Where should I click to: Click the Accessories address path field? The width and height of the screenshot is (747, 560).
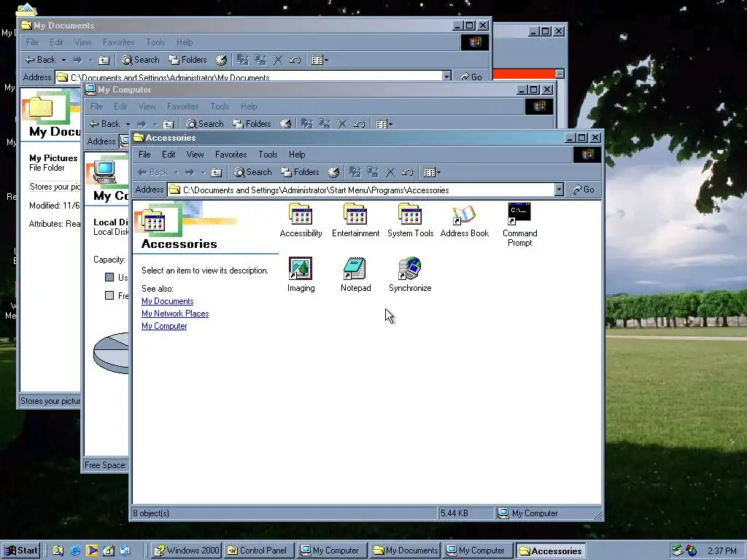[x=361, y=190]
